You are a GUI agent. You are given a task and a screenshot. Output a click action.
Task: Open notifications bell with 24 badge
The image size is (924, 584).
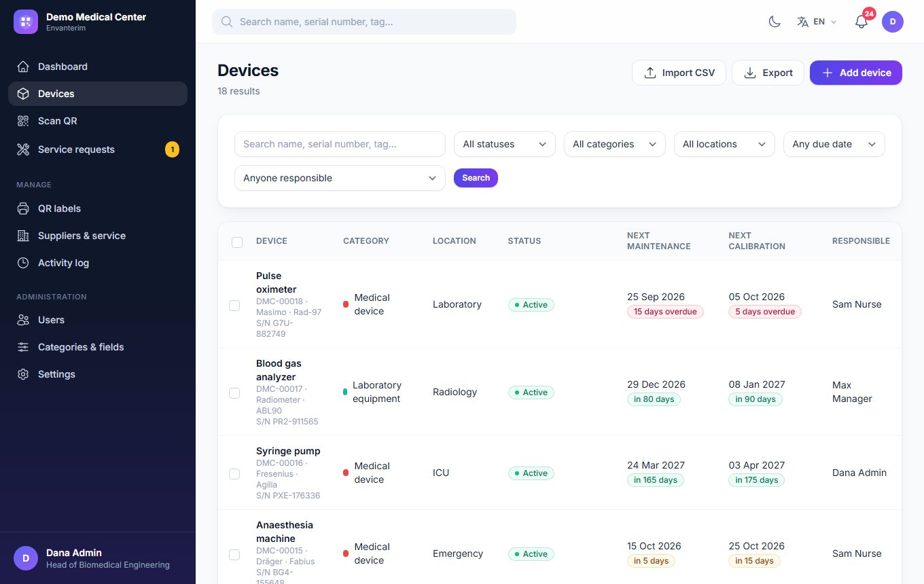861,22
